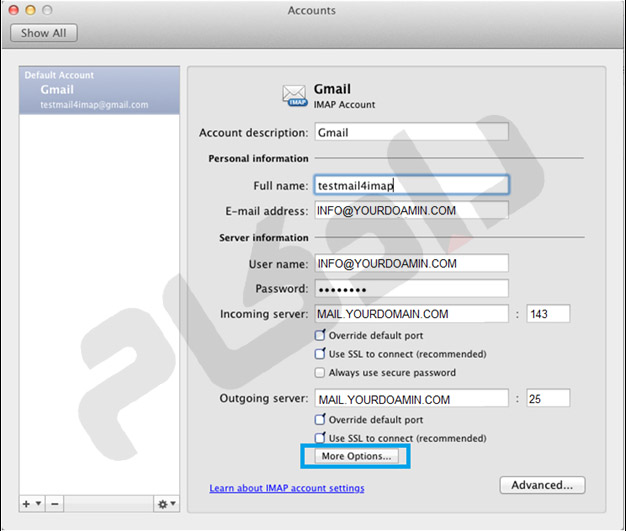The height and width of the screenshot is (531, 626).
Task: Click the Gmail IMAP envelope icon
Action: pyautogui.click(x=296, y=95)
